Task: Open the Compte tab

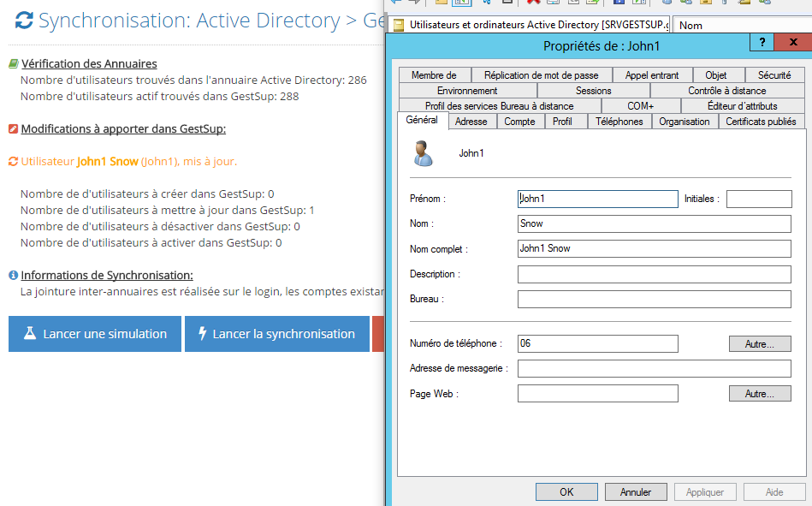Action: click(x=520, y=122)
